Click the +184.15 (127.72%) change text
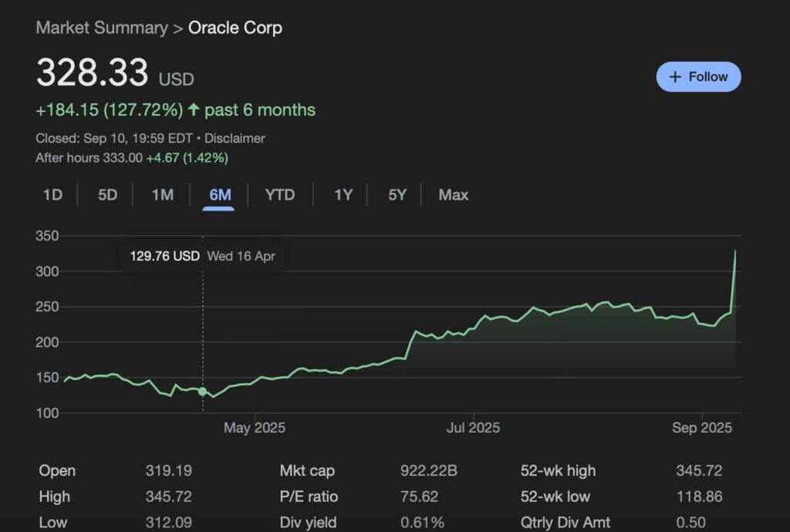This screenshot has height=532, width=790. pyautogui.click(x=110, y=109)
